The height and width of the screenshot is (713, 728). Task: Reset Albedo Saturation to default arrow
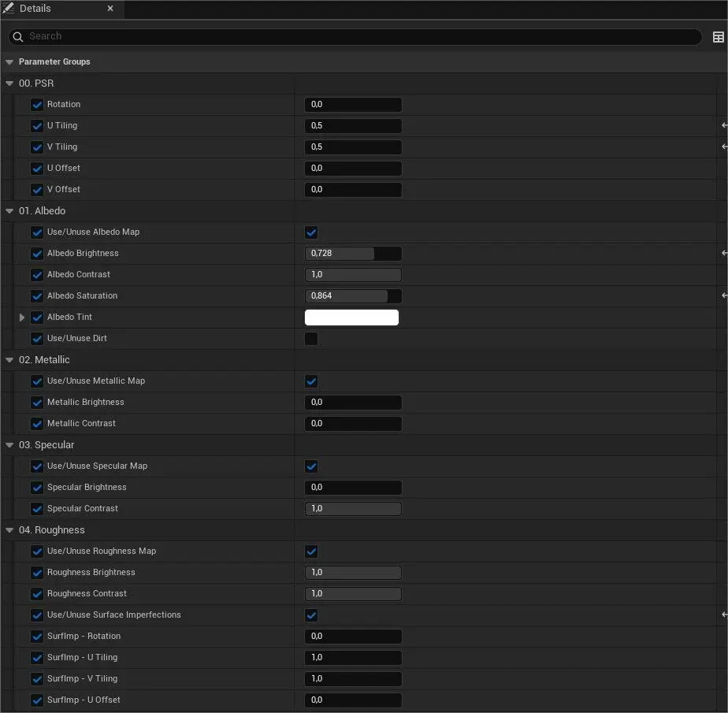click(724, 295)
